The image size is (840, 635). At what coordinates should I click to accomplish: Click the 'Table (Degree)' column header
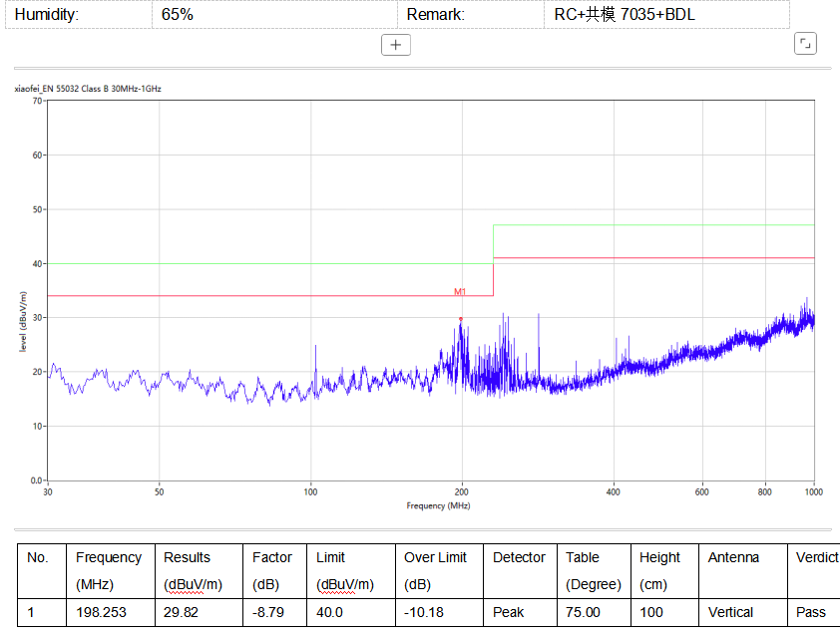tap(594, 571)
